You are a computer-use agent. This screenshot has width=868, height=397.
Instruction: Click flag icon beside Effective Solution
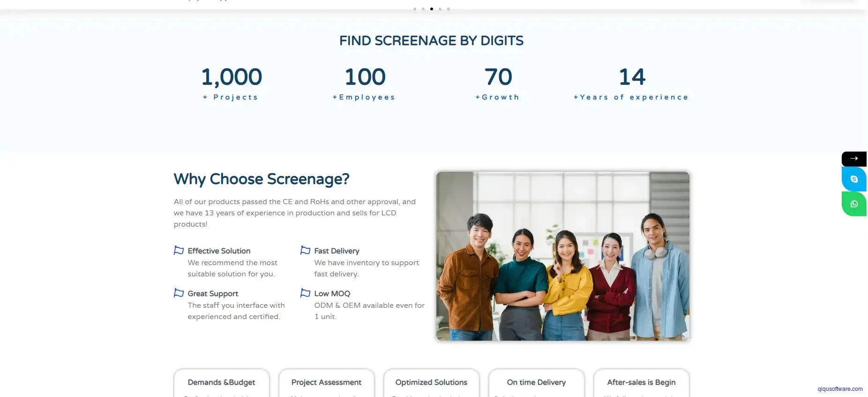coord(179,250)
